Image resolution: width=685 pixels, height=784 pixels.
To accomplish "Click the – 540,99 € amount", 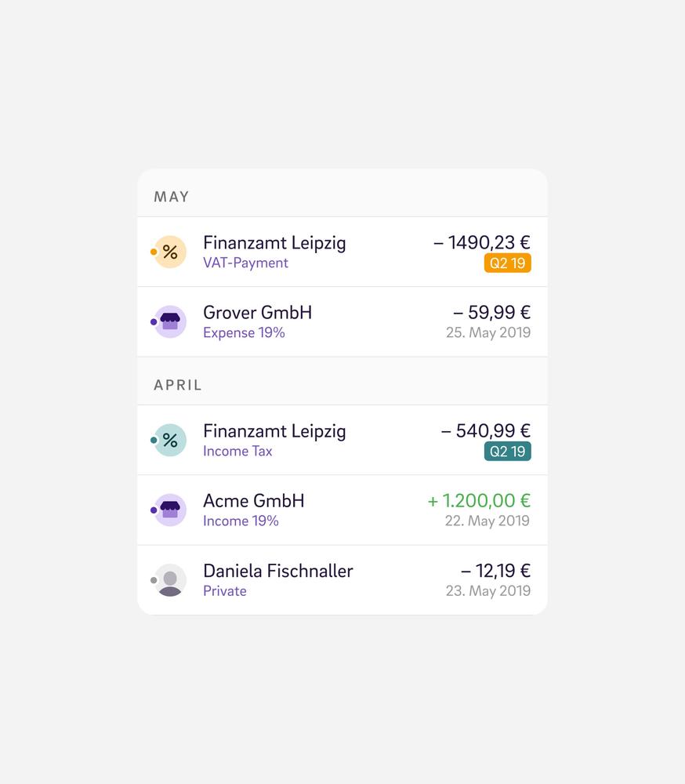I will pyautogui.click(x=485, y=430).
